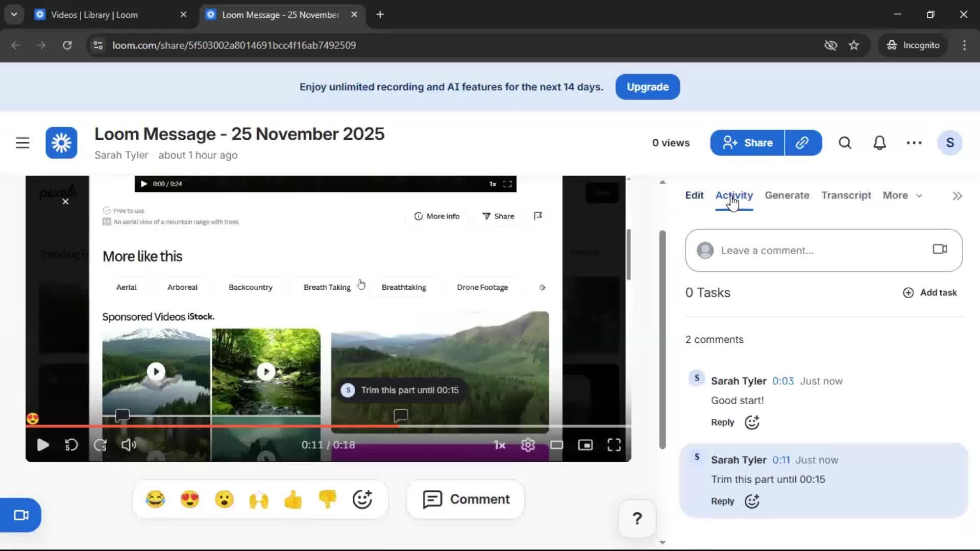Open the hamburger menu beside the Loom logo
Image resolution: width=980 pixels, height=551 pixels.
[x=22, y=143]
